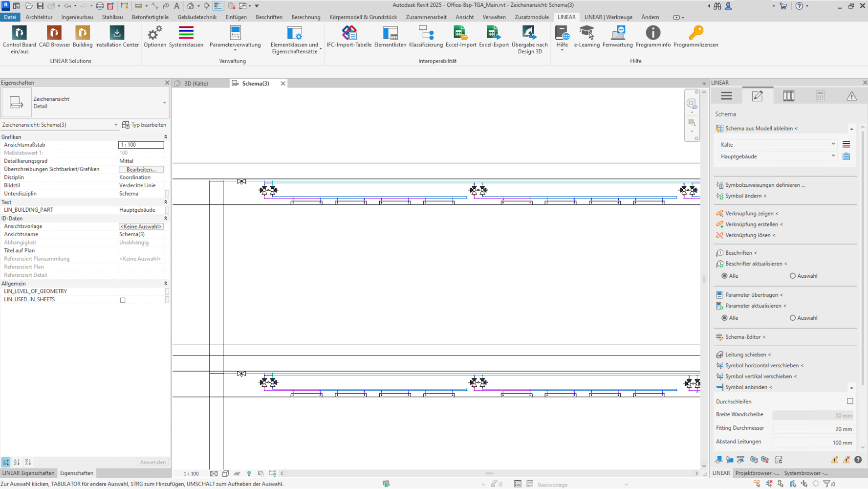
Task: Select Auswahl radio under Beschrifter aktualisieren
Action: click(793, 276)
